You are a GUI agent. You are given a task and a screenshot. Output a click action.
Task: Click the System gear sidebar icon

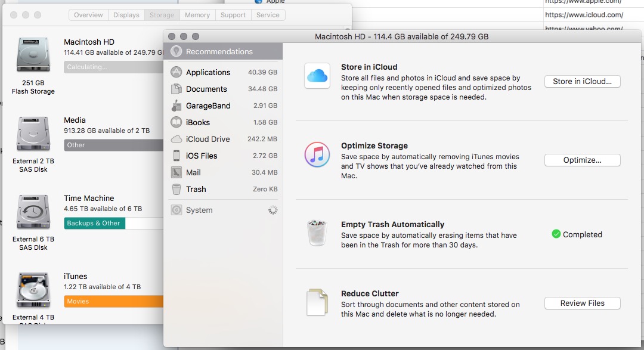(176, 210)
